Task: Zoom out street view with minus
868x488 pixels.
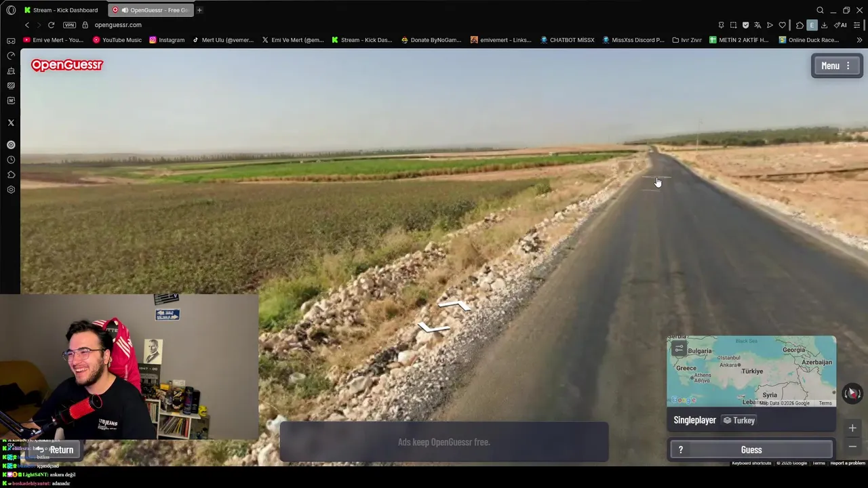Action: point(852,446)
